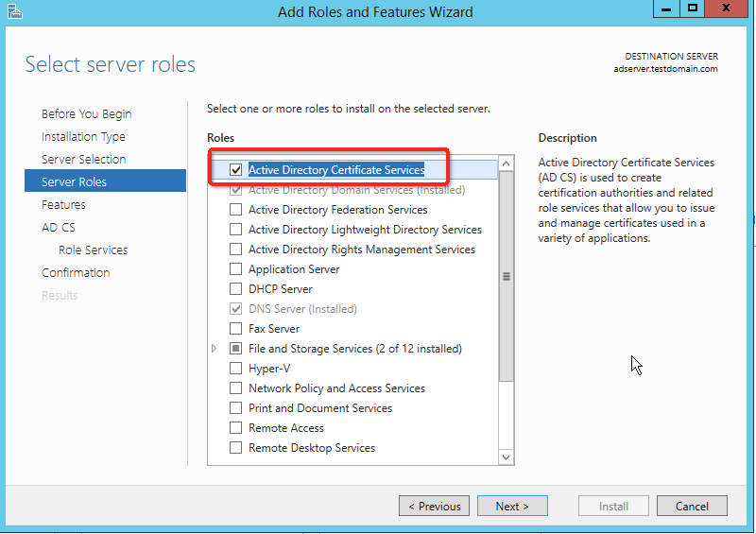Enable the Active Directory Federation Services role

point(236,210)
